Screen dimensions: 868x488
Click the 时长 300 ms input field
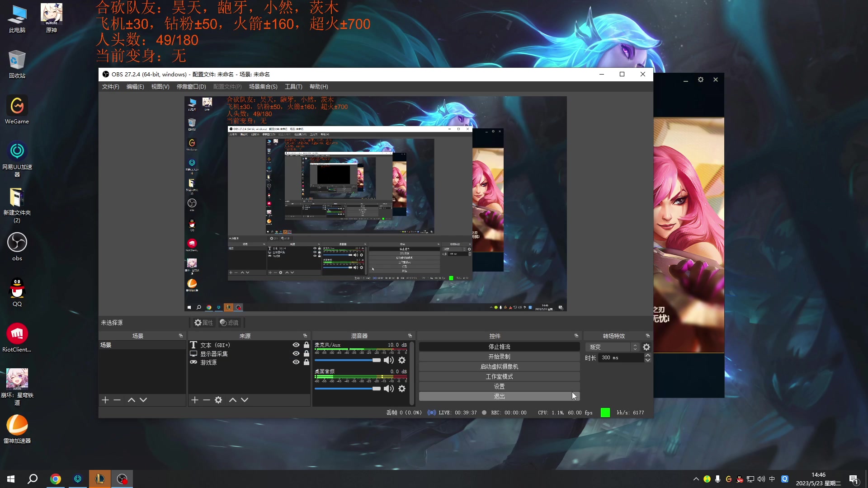[621, 358]
